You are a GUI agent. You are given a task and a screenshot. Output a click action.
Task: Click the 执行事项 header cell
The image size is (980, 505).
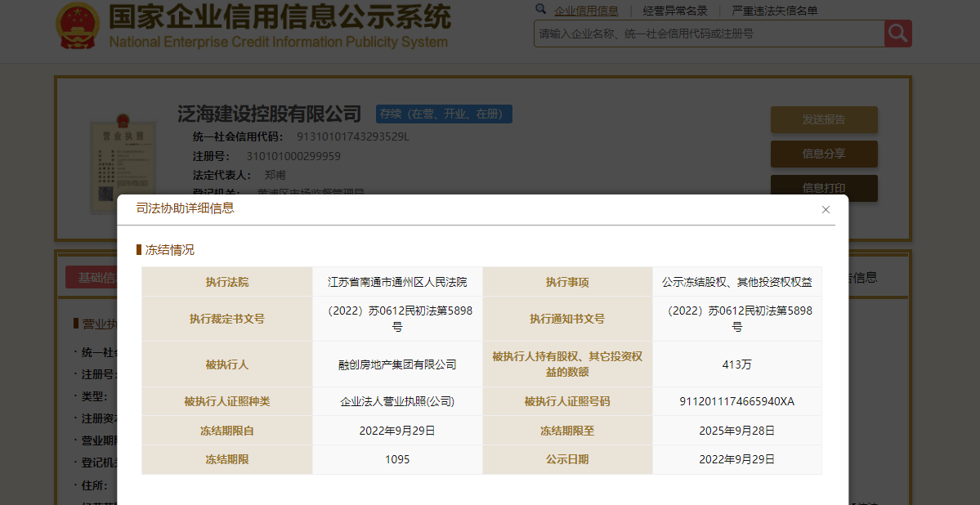[567, 282]
